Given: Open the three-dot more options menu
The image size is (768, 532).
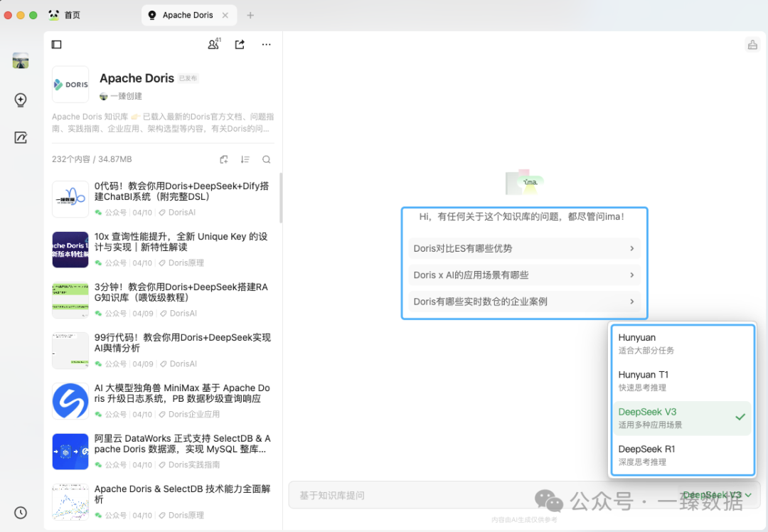Looking at the screenshot, I should click(266, 45).
